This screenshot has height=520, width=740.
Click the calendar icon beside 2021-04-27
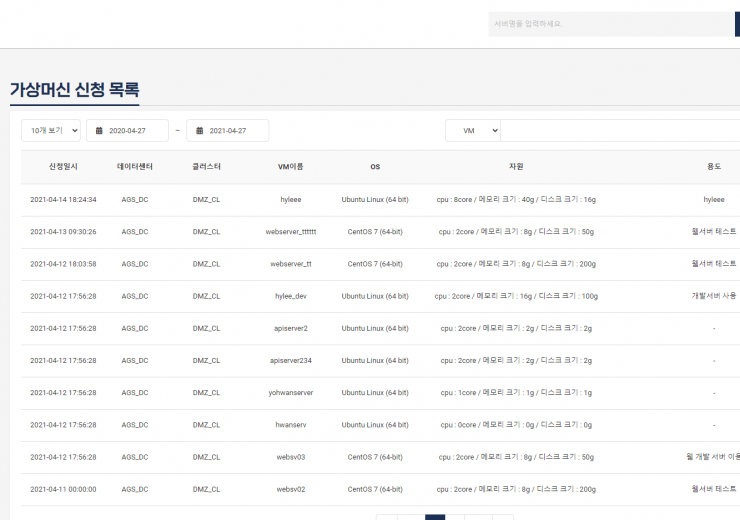click(x=199, y=131)
